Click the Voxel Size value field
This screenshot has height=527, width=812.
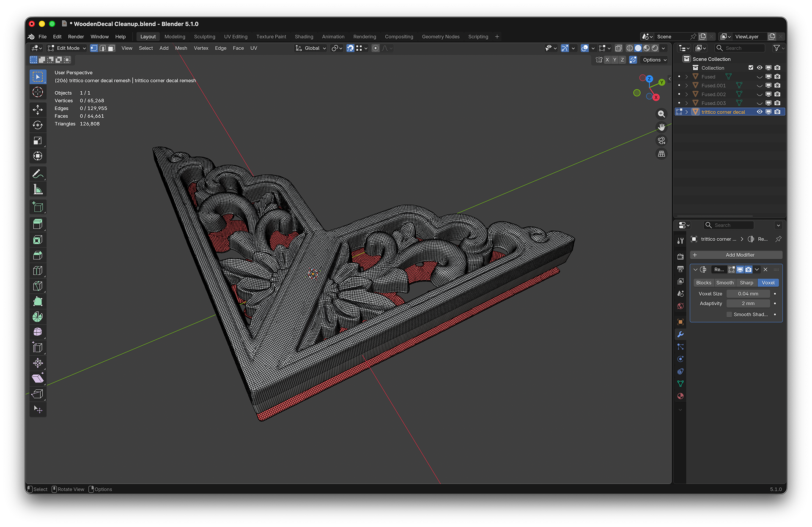[x=748, y=294]
